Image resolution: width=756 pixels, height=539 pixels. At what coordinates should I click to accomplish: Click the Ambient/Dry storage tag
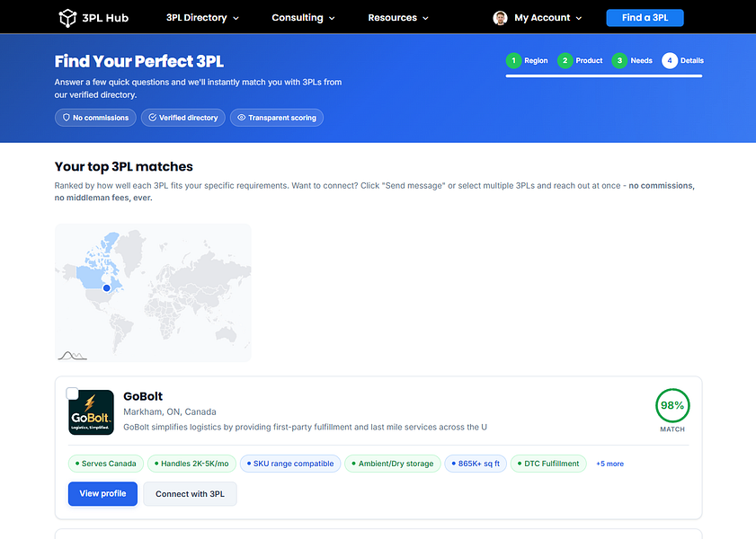coord(393,464)
